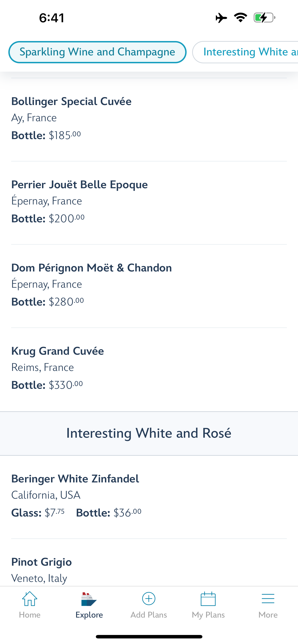Screen dimensions: 298x644
Task: Tap the Wi-Fi status icon
Action: tap(240, 17)
